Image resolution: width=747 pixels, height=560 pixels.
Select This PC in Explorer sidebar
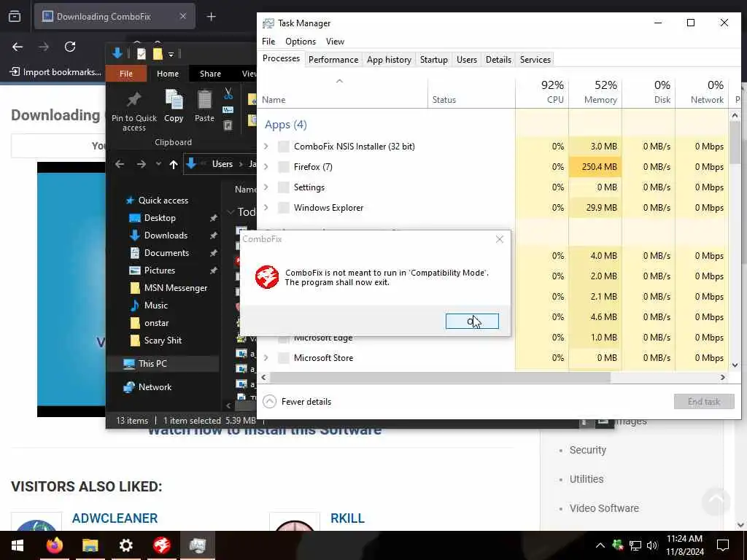pos(152,363)
